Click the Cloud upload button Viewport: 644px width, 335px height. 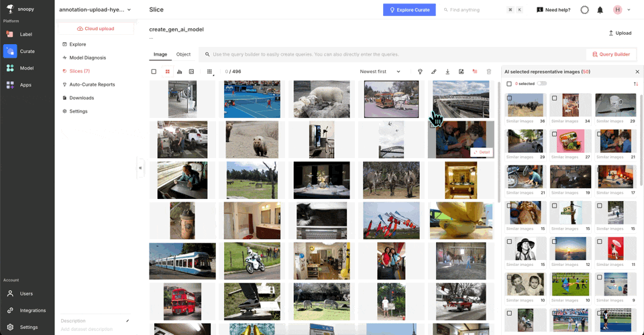point(96,29)
